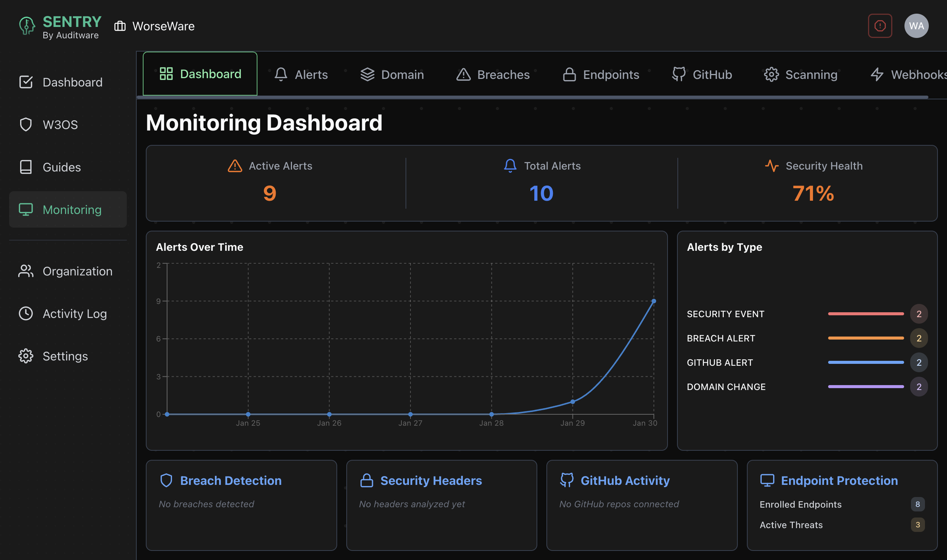Click the GitHub octocat icon in top navigation
This screenshot has height=560, width=947.
click(x=679, y=74)
